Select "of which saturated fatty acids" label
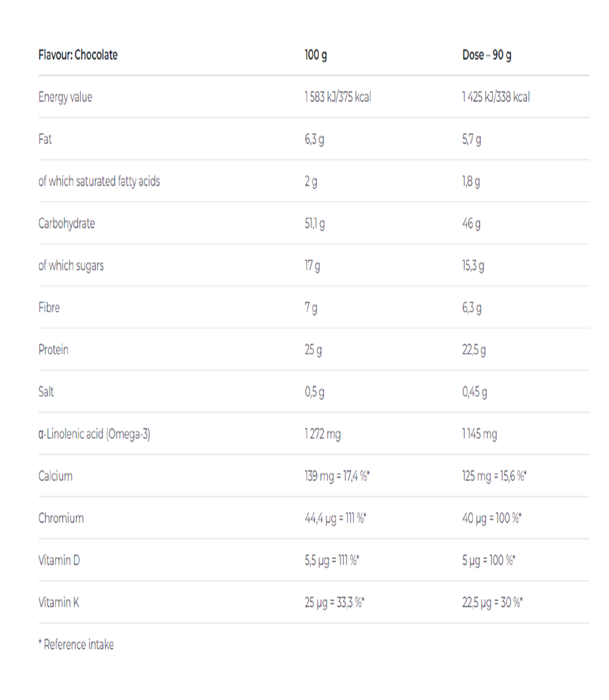Image resolution: width=609 pixels, height=700 pixels. coord(99,181)
